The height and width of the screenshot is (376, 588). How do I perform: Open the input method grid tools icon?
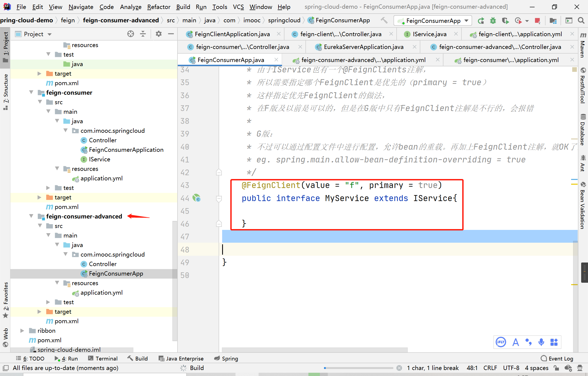[x=554, y=342]
